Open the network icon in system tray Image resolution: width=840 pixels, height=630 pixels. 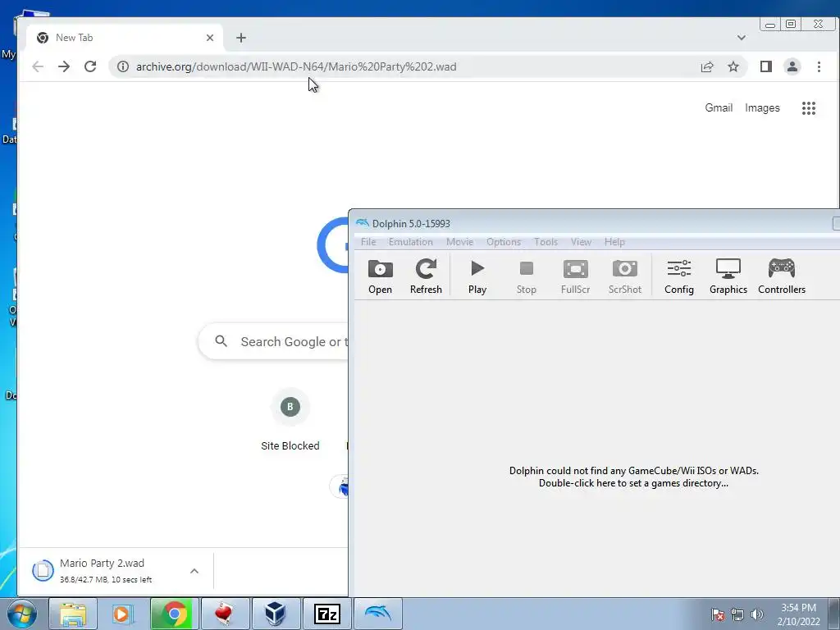[737, 614]
